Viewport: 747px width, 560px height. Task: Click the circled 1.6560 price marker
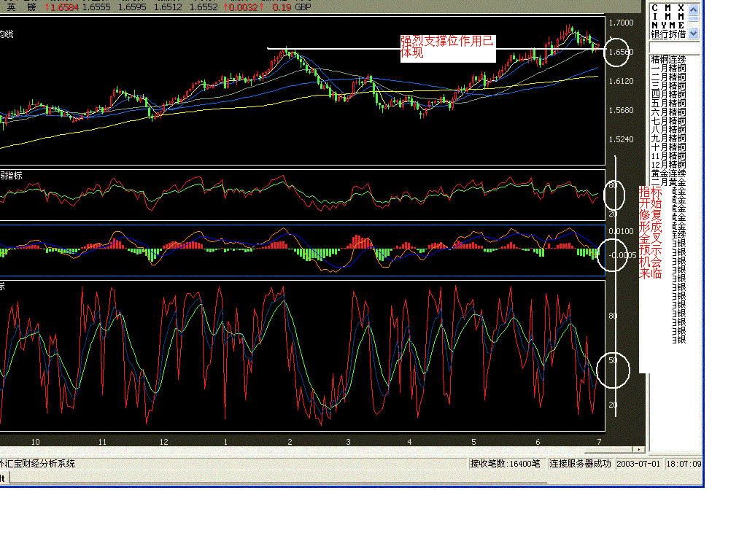(617, 52)
